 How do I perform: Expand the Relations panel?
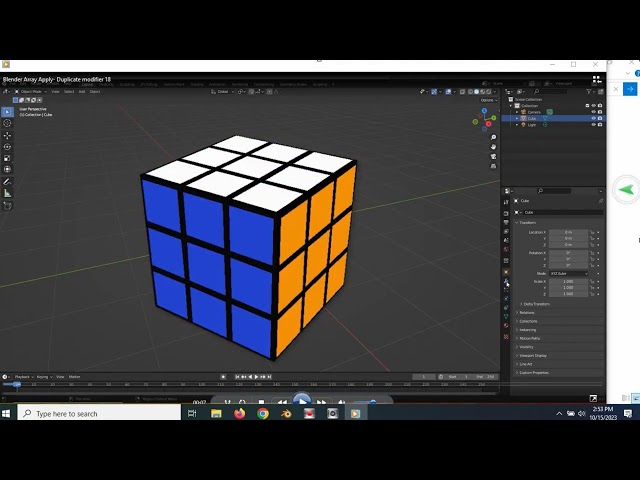(x=525, y=313)
